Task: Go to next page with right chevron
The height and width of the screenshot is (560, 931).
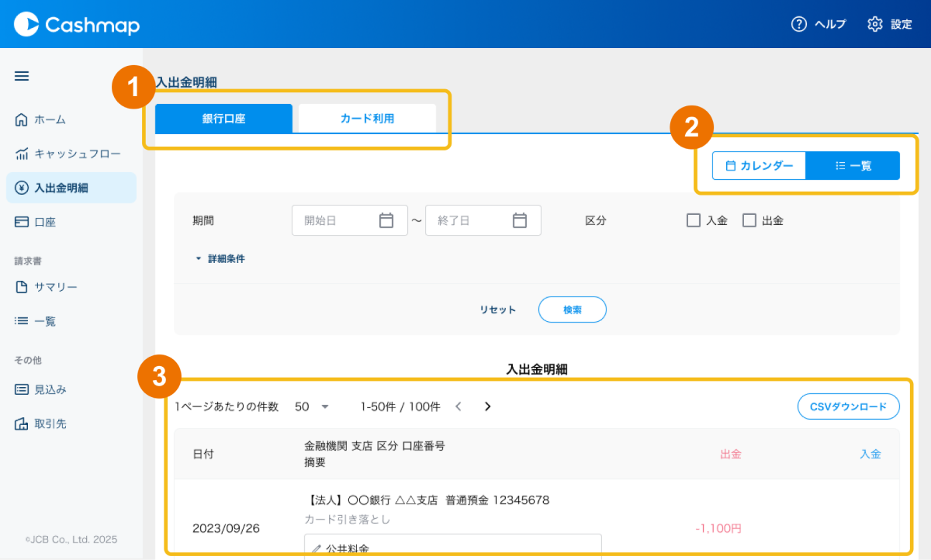Action: 487,406
